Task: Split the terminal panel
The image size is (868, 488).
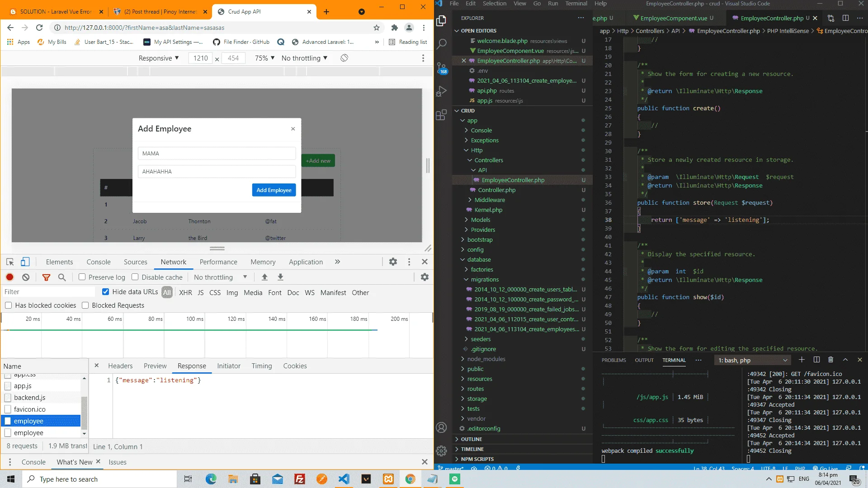Action: pyautogui.click(x=816, y=360)
